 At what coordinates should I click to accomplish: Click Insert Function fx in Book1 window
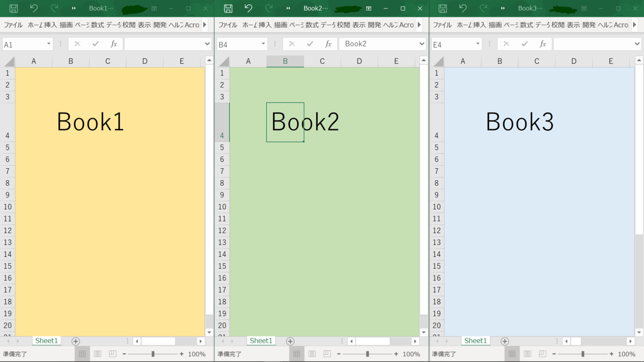(114, 44)
